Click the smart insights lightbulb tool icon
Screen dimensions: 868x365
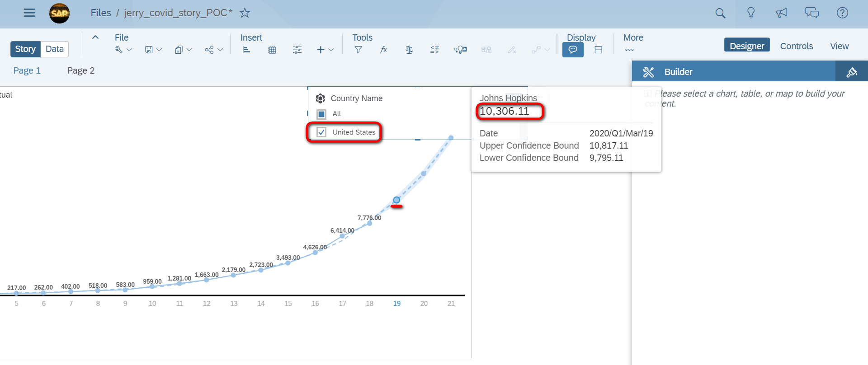pos(461,50)
